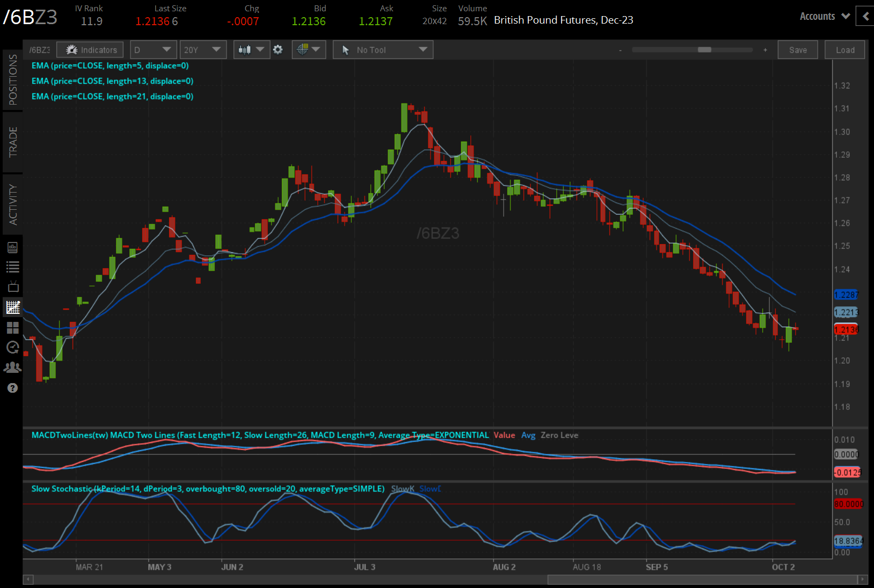
Task: Open the No Tool drawing tool dropdown
Action: click(x=382, y=49)
